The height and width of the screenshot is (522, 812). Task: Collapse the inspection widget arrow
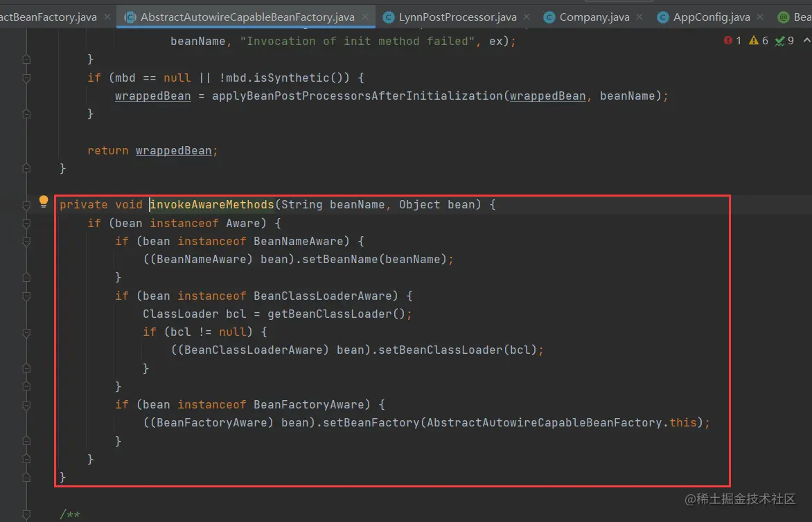pos(806,40)
